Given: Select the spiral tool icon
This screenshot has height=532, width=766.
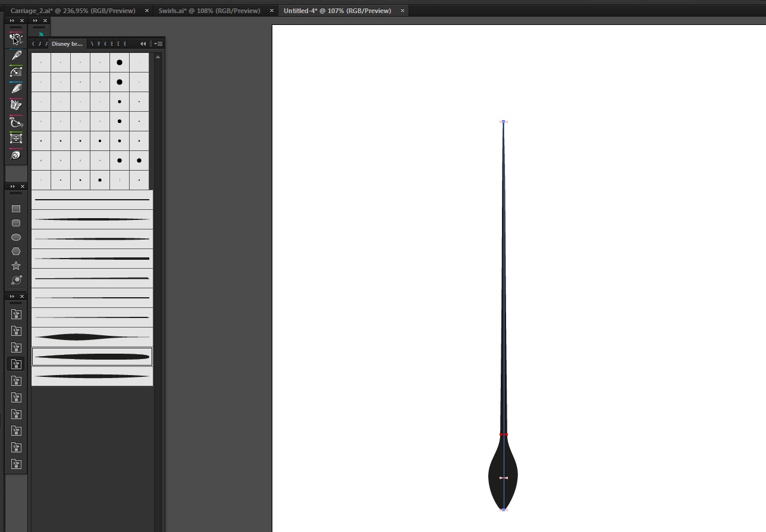Looking at the screenshot, I should click(x=16, y=155).
